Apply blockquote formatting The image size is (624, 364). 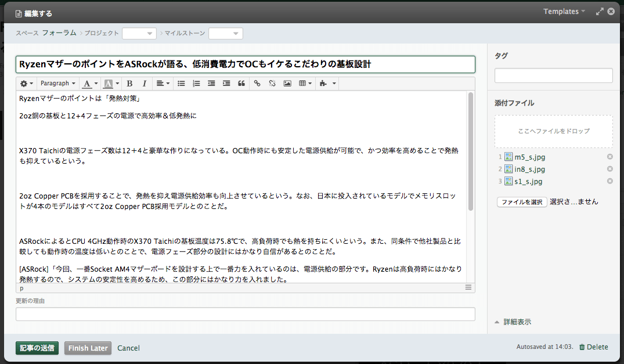coord(241,84)
